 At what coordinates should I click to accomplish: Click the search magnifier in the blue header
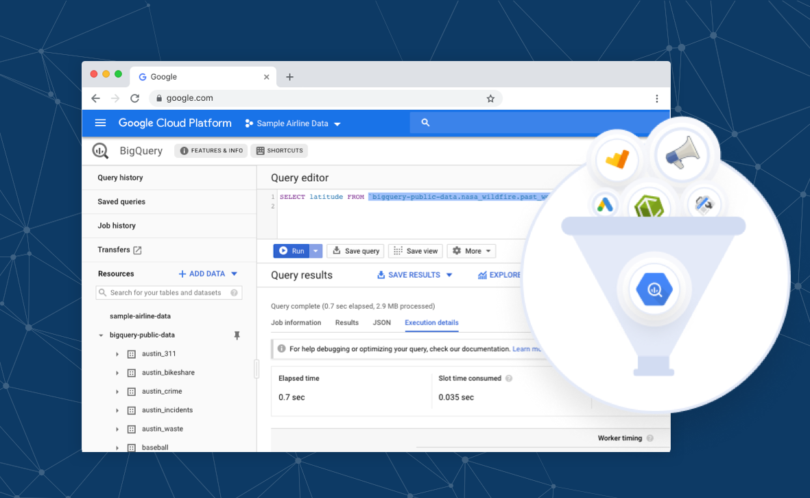pos(425,122)
